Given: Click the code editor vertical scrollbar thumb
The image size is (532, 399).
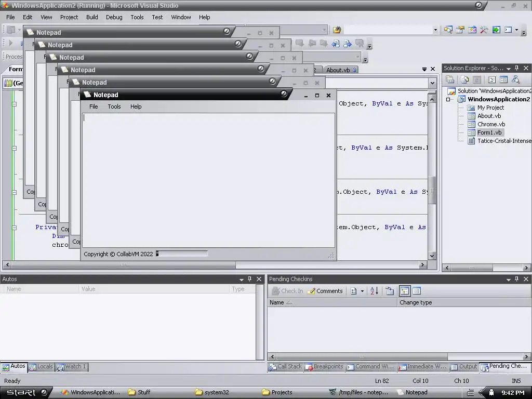Looking at the screenshot, I should click(432, 190).
